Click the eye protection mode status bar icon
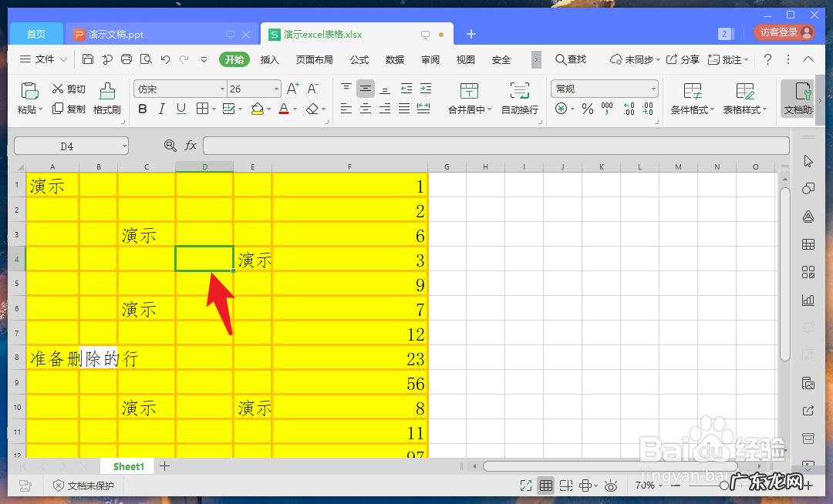The width and height of the screenshot is (833, 504). tap(611, 486)
